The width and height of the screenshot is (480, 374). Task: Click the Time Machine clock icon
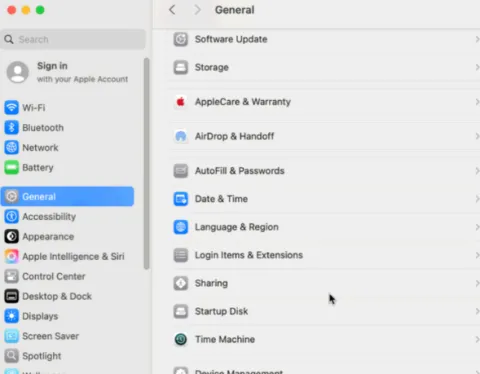pyautogui.click(x=181, y=339)
